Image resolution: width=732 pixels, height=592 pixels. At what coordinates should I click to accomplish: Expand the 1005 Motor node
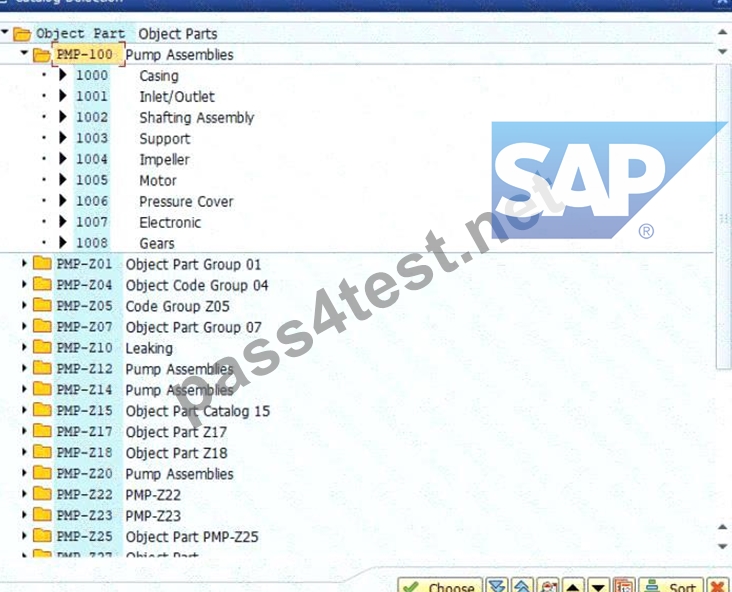click(63, 180)
